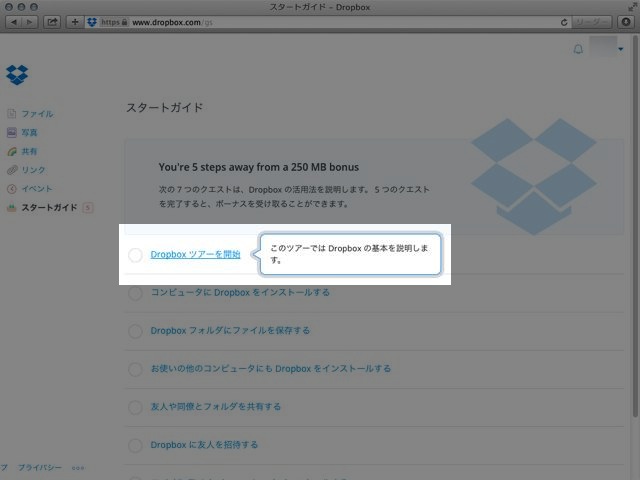
Task: Click the スタートガイド count badge
Action: [88, 207]
